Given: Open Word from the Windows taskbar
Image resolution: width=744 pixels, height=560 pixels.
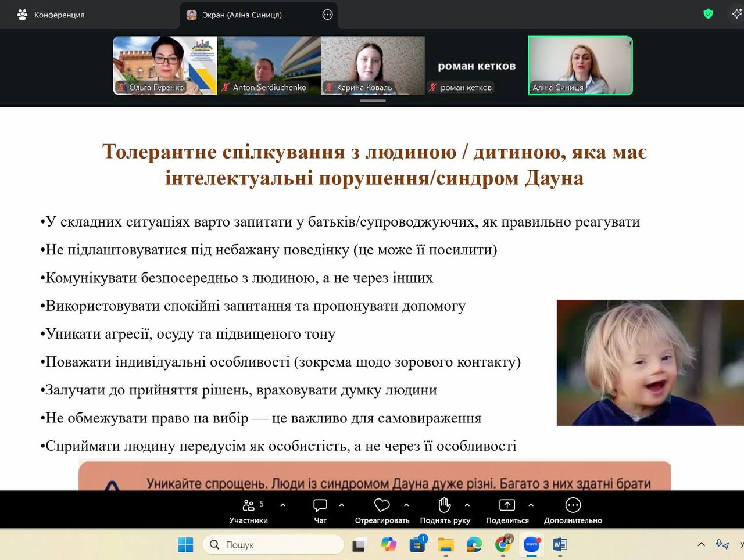Looking at the screenshot, I should click(x=560, y=545).
